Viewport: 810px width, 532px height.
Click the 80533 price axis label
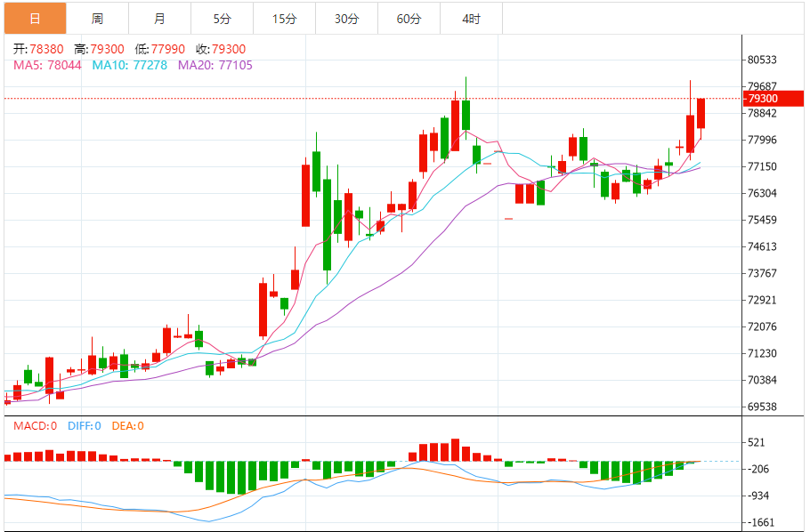point(763,60)
